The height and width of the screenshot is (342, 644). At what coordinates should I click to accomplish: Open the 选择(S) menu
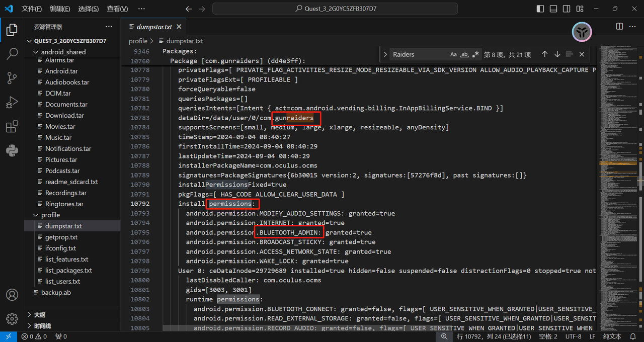[89, 9]
